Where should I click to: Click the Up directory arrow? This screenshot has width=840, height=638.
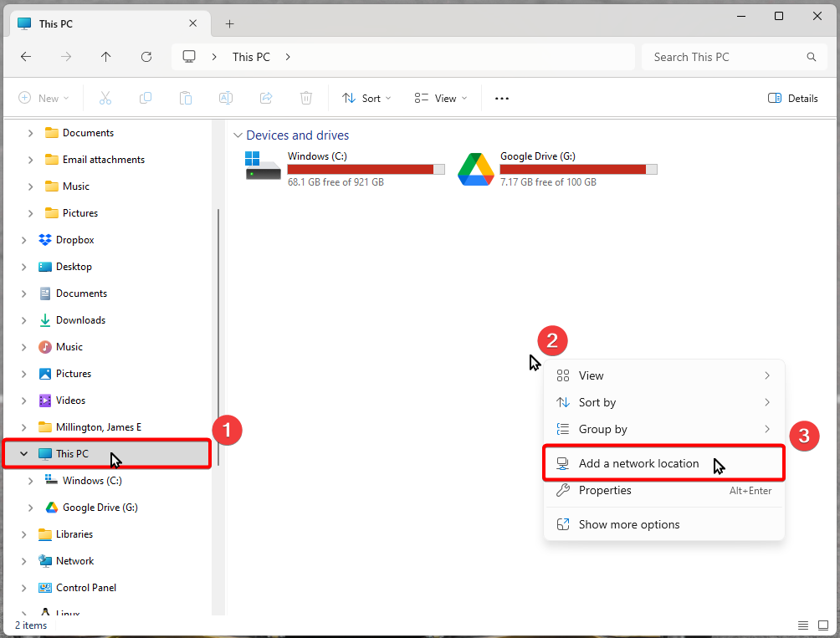point(105,57)
